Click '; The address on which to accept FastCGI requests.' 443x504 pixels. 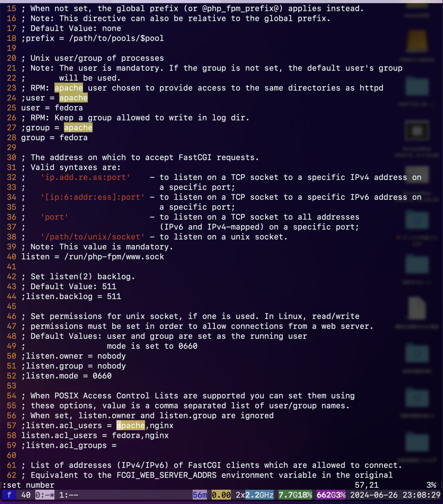pos(140,157)
